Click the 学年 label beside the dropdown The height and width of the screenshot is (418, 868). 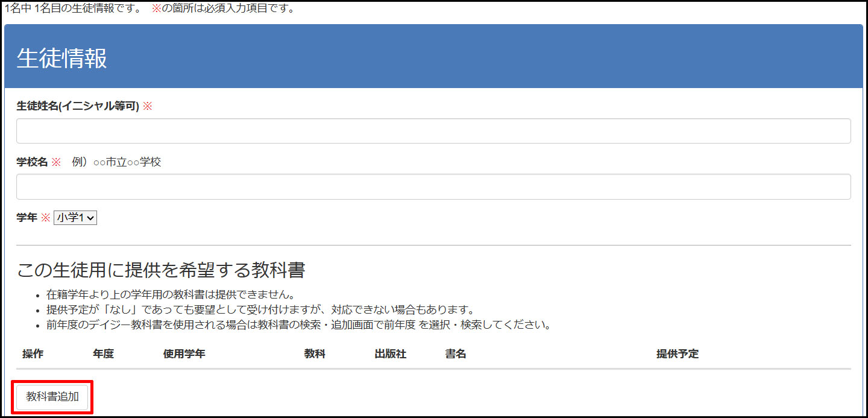[27, 218]
